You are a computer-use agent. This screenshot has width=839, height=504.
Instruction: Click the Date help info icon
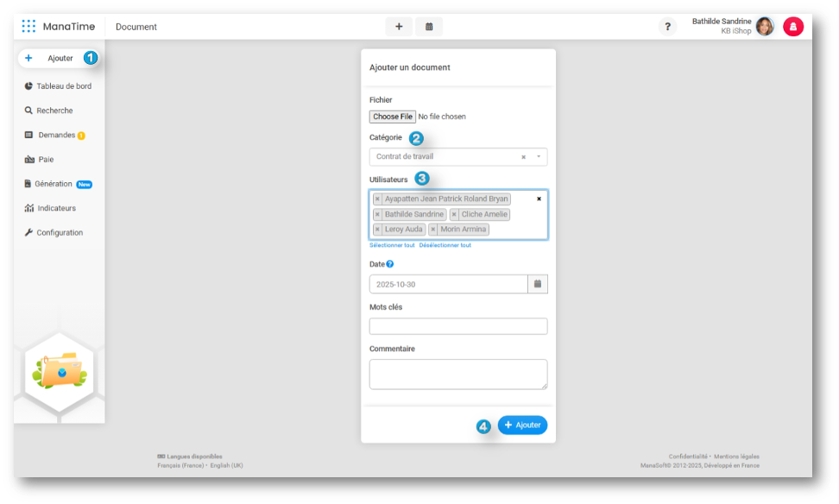(390, 264)
